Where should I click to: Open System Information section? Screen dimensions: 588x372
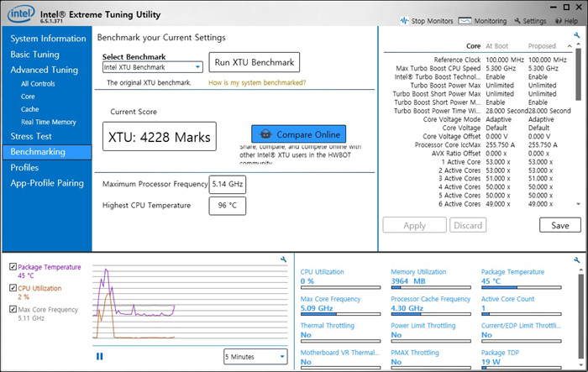tap(48, 39)
